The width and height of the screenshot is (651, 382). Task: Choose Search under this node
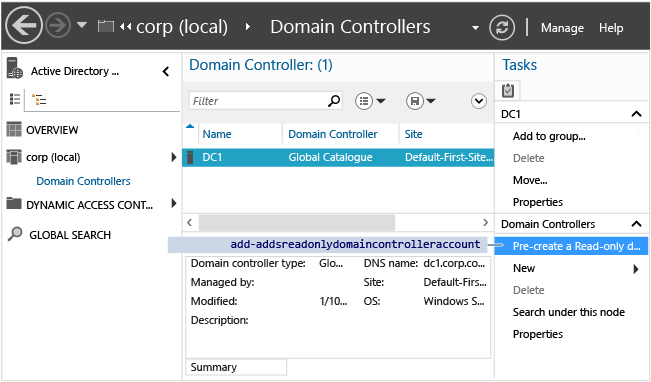[568, 312]
